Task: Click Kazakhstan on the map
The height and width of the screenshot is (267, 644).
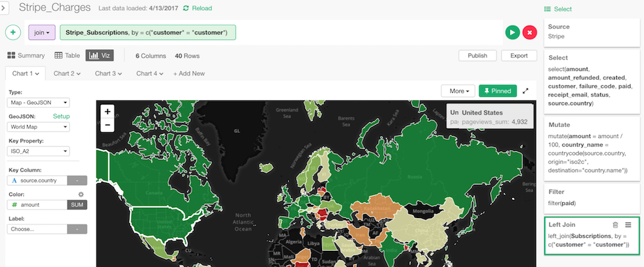Action: click(x=376, y=208)
